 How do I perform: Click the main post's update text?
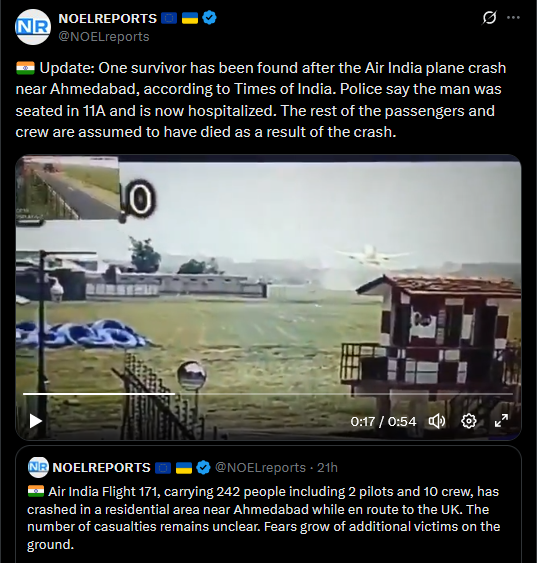(261, 100)
